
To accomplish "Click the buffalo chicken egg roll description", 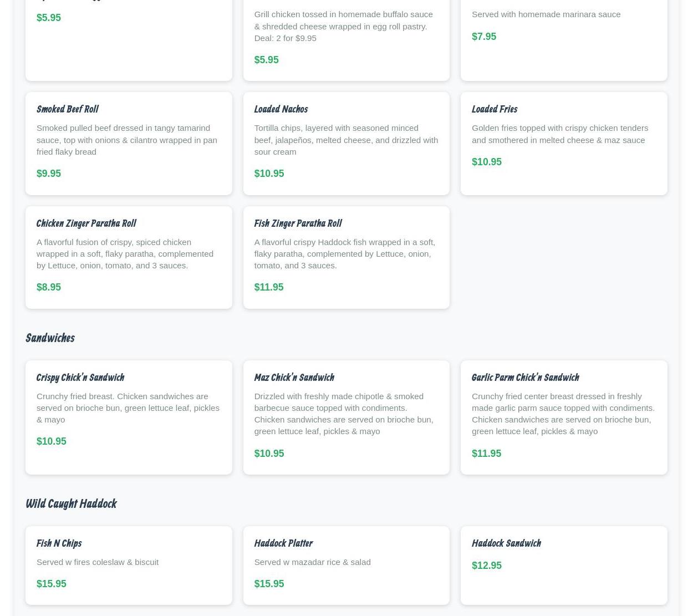I will click(x=343, y=26).
